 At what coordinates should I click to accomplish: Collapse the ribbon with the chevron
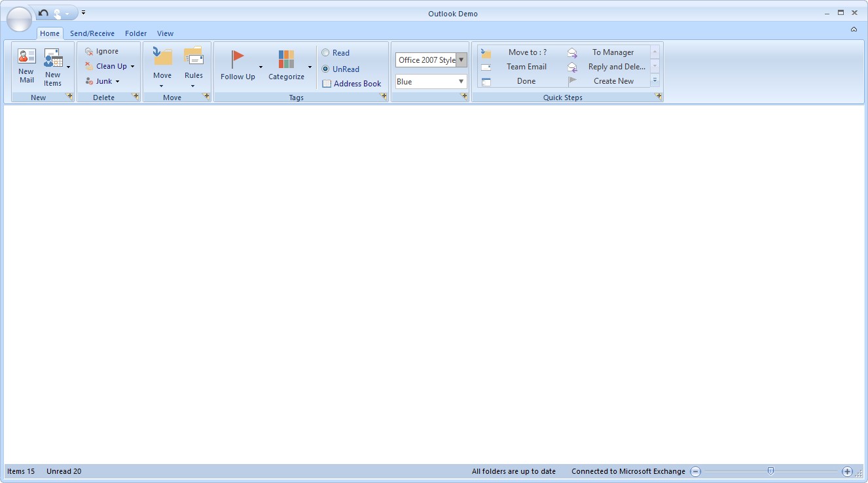(x=854, y=29)
